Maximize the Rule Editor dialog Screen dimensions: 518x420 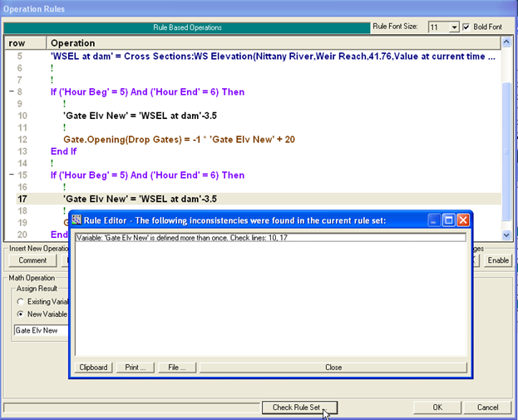tap(449, 220)
